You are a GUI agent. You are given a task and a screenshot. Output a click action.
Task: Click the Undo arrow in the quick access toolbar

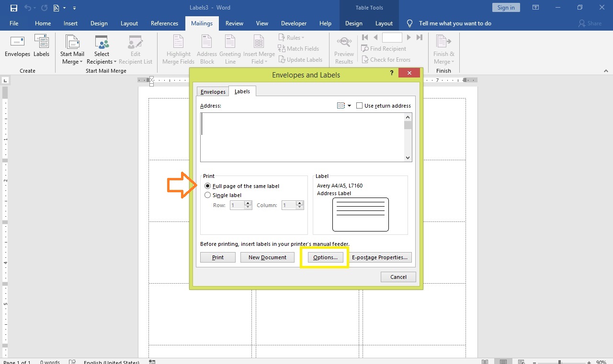tap(28, 8)
